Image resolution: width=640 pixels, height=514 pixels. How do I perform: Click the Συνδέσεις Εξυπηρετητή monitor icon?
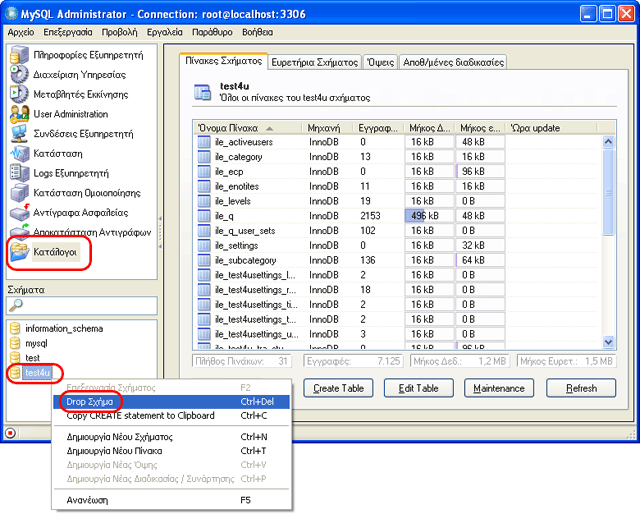19,134
